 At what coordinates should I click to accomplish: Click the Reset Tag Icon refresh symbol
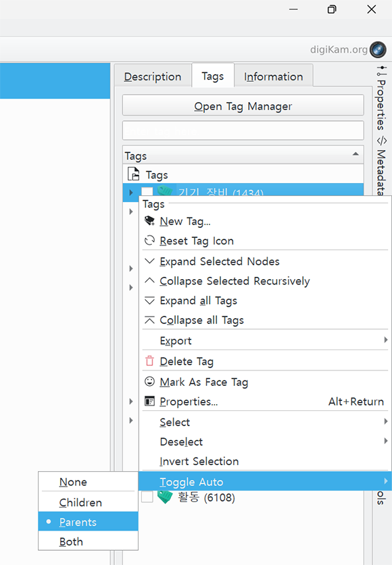click(149, 241)
